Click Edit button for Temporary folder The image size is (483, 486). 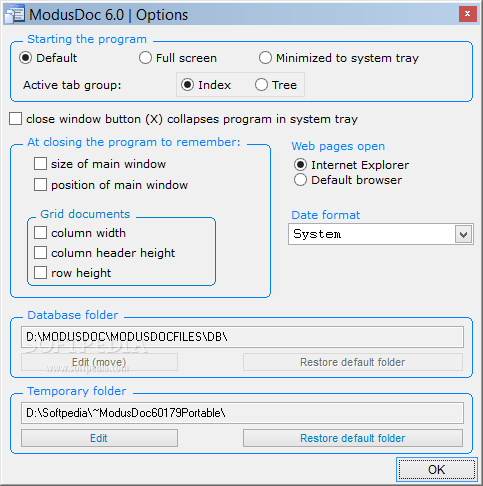[99, 438]
